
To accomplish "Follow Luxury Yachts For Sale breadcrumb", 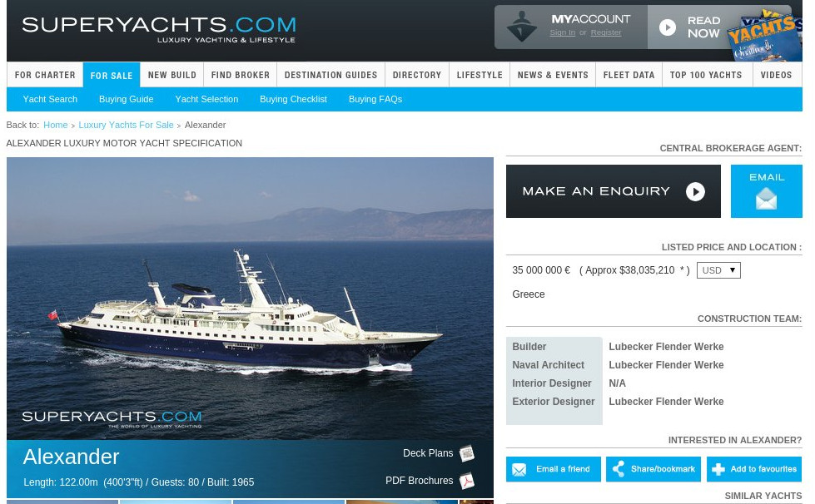I will [126, 125].
